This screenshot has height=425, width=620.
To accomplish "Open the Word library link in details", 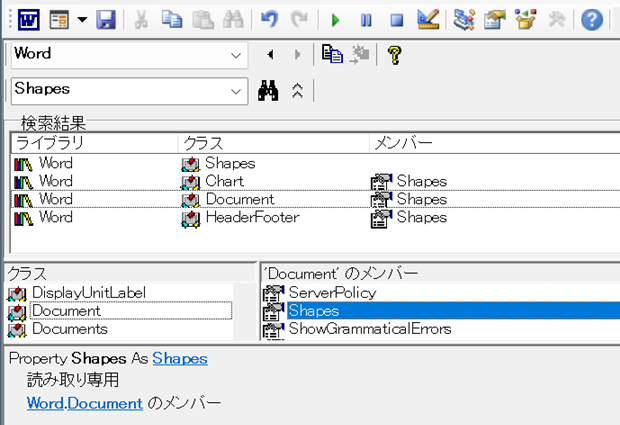I will click(45, 403).
